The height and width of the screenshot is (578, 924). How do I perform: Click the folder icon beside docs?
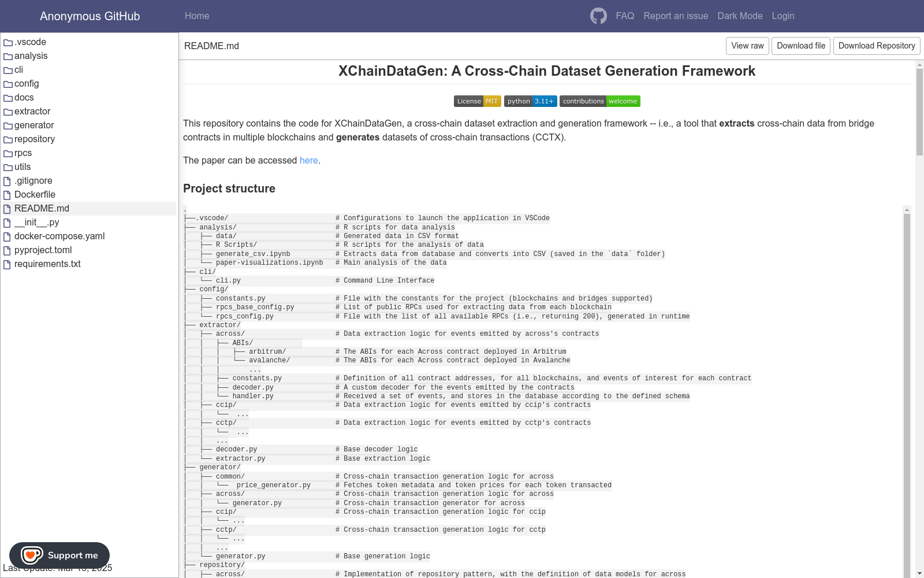[x=8, y=98]
